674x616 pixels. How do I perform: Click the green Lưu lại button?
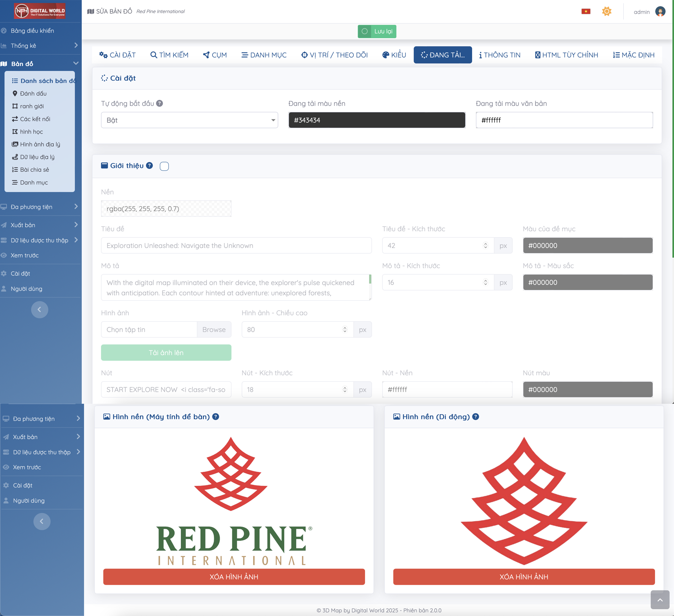377,32
